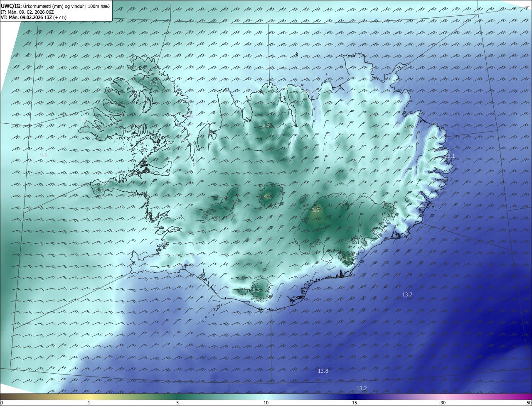Click the 13.7 value offshore
532x406 pixels.
pyautogui.click(x=407, y=295)
